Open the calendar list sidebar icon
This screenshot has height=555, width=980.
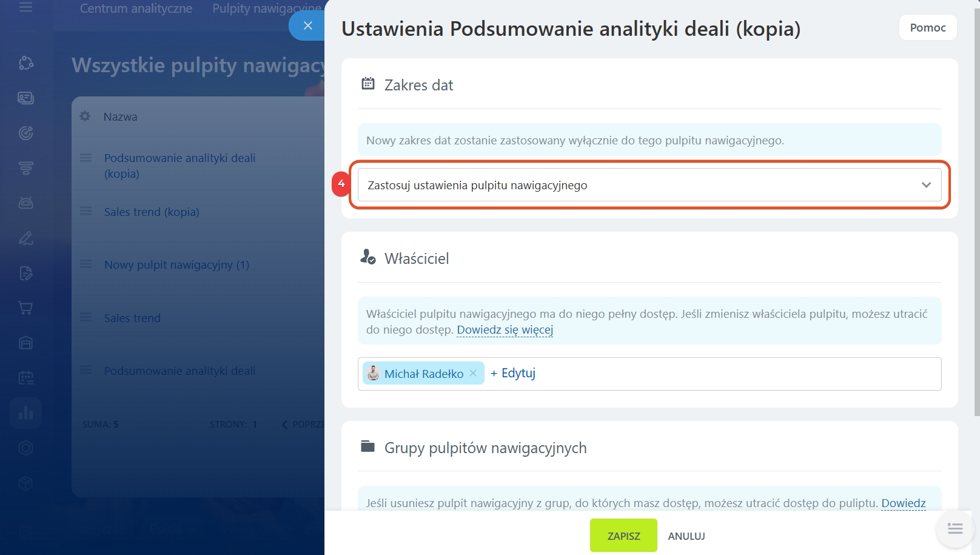pos(25,378)
